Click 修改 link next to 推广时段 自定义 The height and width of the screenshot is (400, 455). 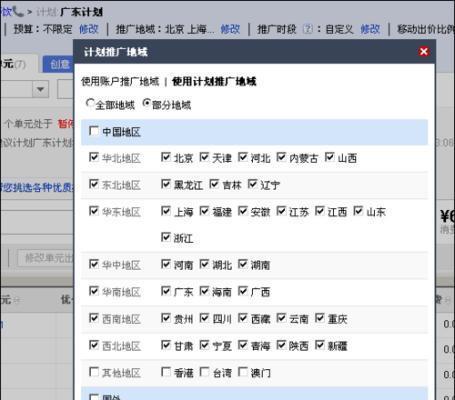pos(370,29)
